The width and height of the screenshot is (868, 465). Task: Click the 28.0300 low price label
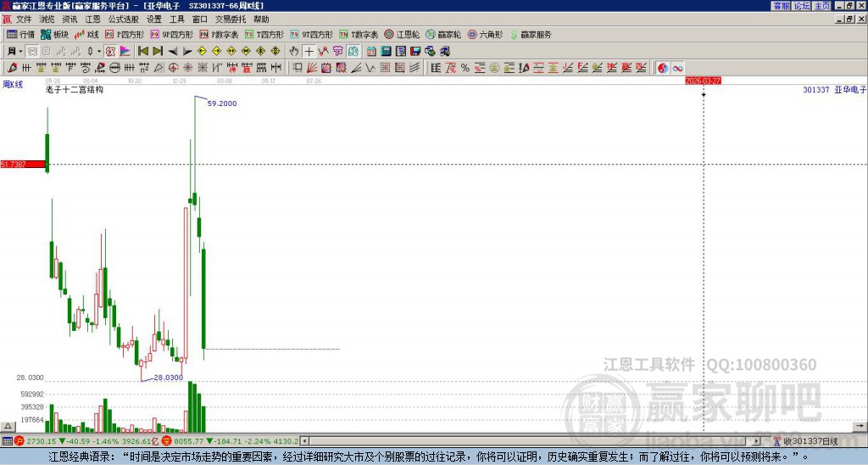pos(169,378)
